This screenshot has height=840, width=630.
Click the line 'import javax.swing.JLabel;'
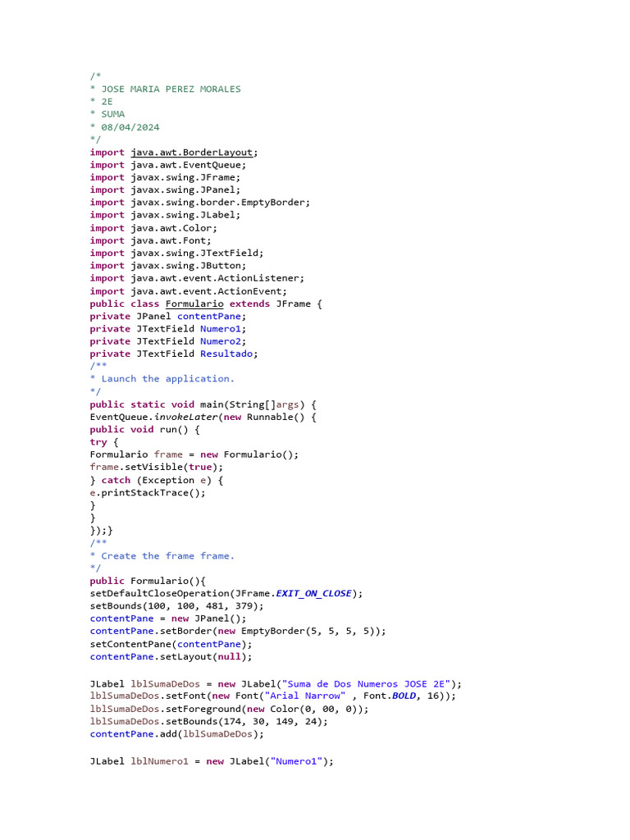pos(165,215)
